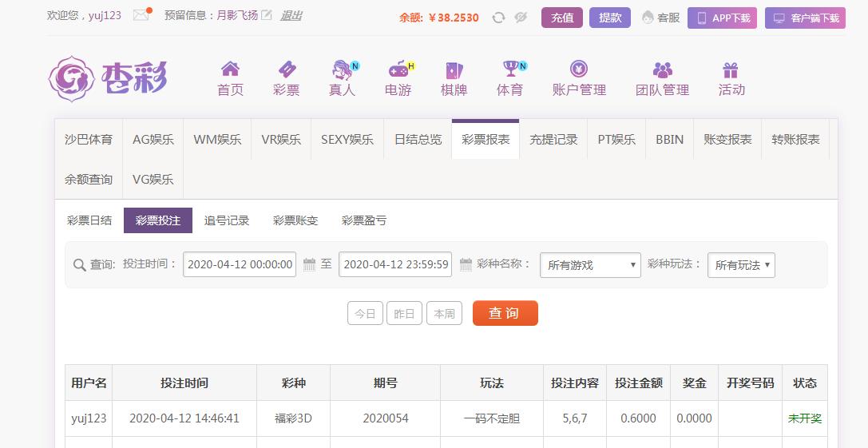Screen dimensions: 868x448
Task: Click the 充值 recharge button
Action: click(x=562, y=18)
